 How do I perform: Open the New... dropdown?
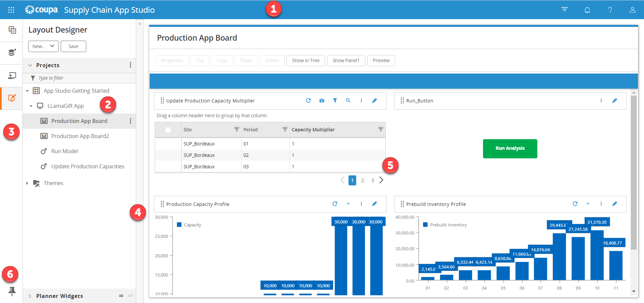point(43,46)
